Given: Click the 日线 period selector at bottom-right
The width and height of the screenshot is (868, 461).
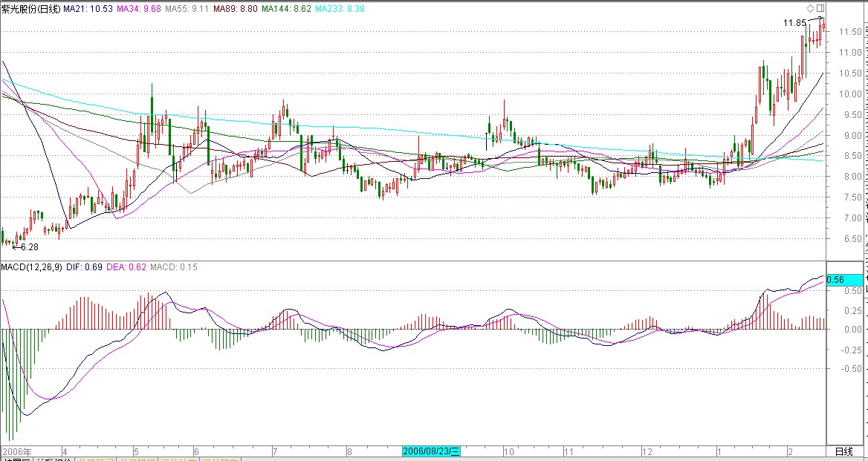Looking at the screenshot, I should pyautogui.click(x=843, y=451).
